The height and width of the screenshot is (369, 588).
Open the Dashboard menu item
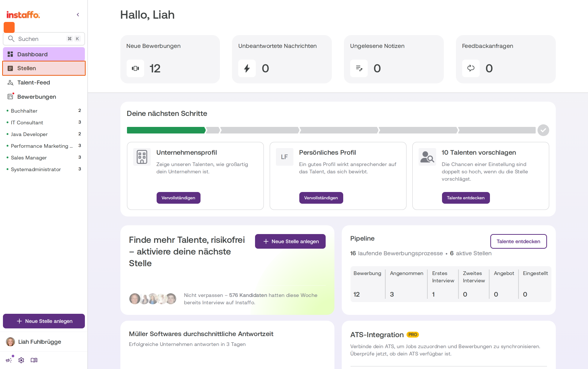[44, 54]
